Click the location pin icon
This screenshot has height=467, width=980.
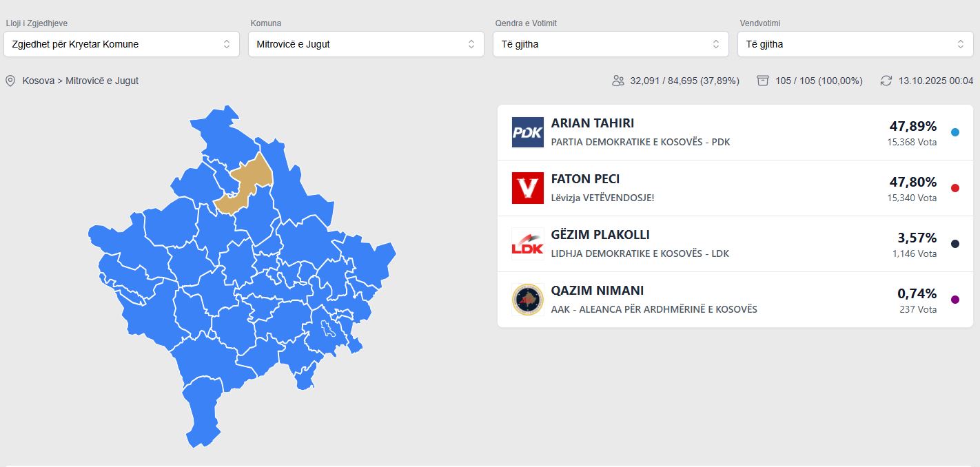pos(10,81)
